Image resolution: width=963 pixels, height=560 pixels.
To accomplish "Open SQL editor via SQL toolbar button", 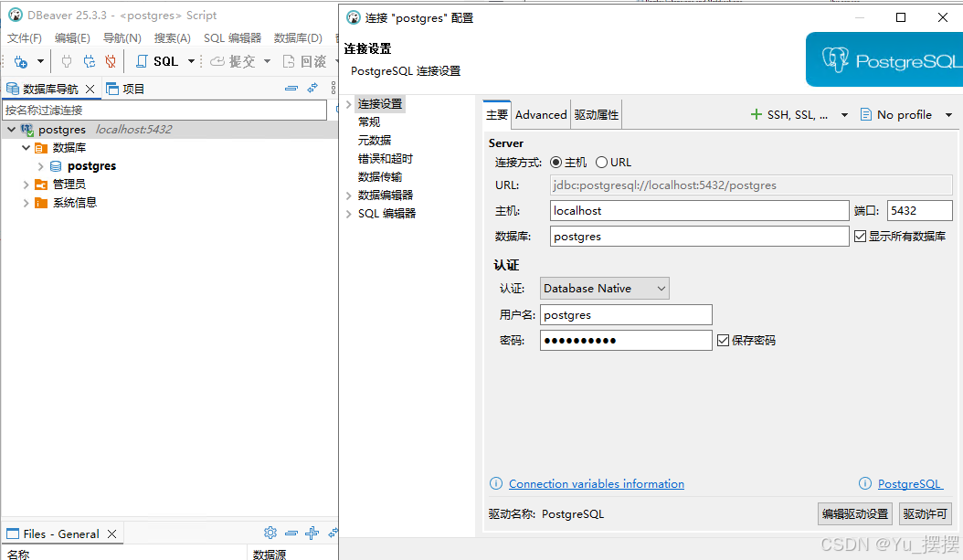I will click(157, 61).
